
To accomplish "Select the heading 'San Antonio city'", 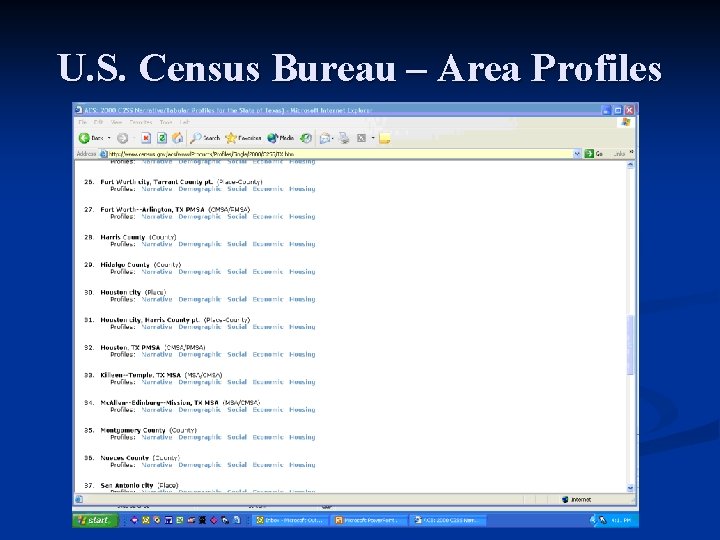I will click(127, 485).
